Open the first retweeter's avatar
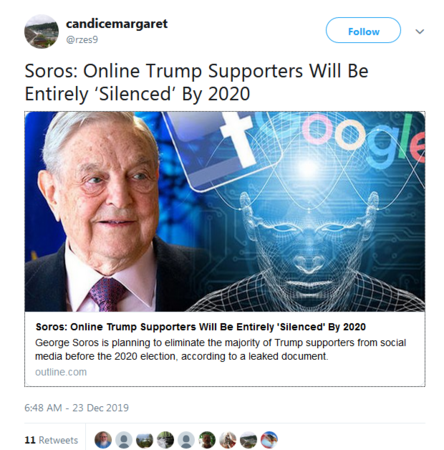Screen dimensions: 444x450 tap(103, 440)
